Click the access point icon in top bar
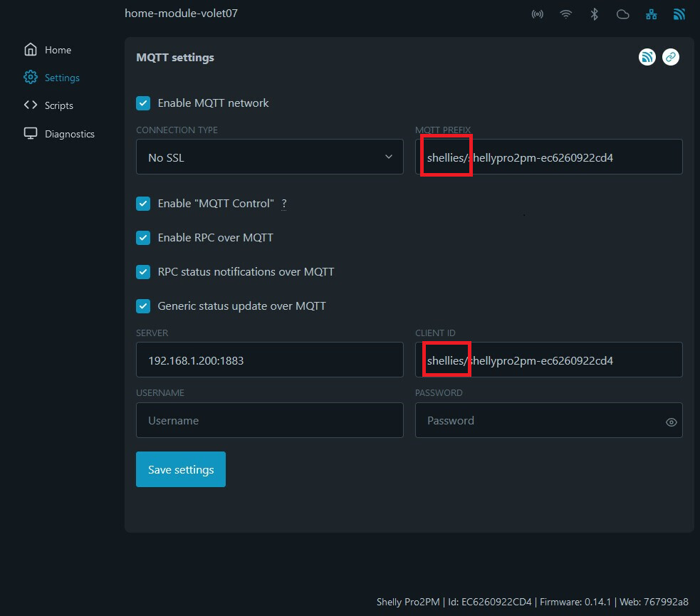This screenshot has height=616, width=700. pyautogui.click(x=537, y=14)
